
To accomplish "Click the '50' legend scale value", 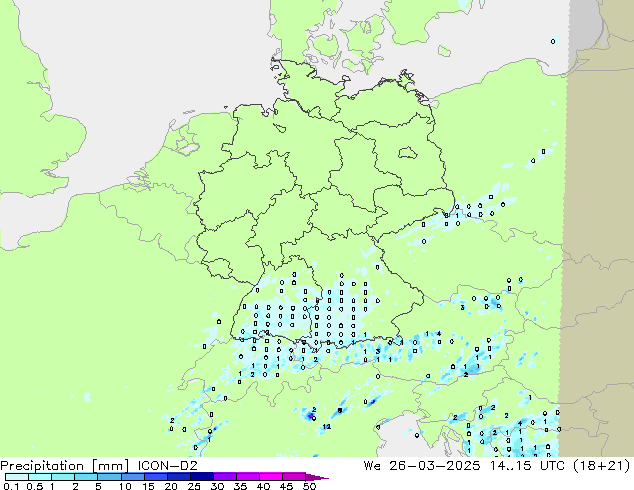I will point(309,486).
